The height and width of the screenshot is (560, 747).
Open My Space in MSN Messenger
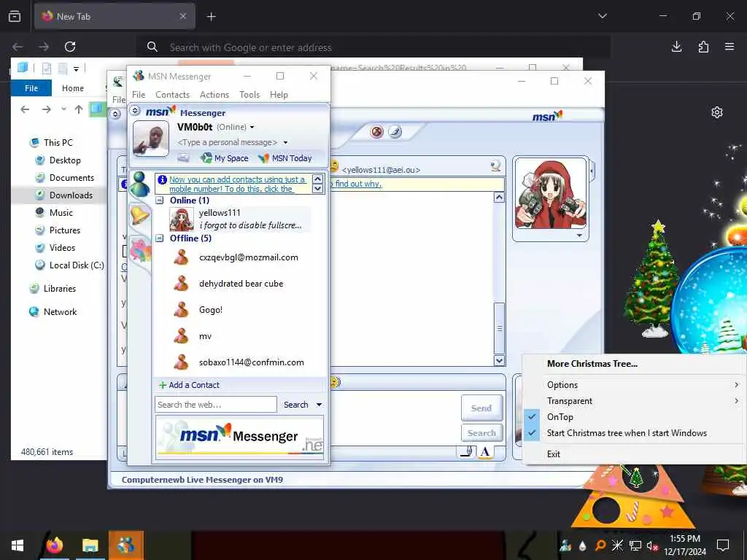coord(225,158)
